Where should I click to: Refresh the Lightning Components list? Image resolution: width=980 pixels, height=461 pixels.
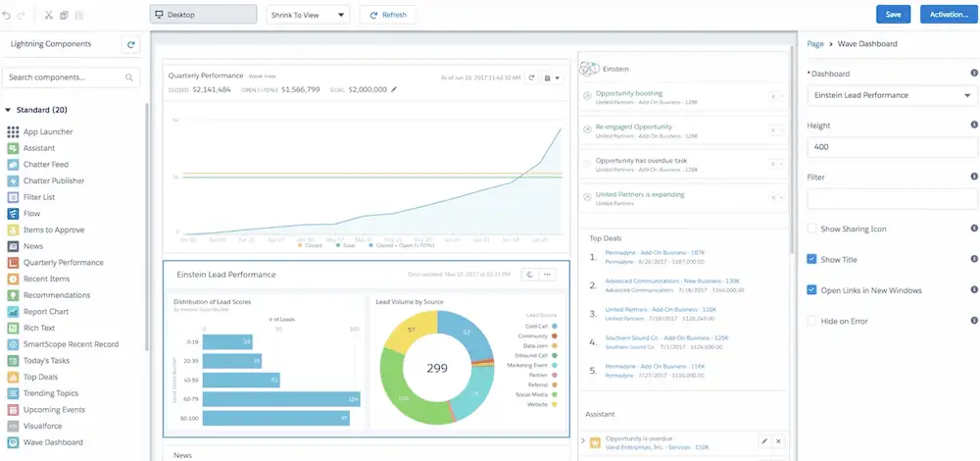click(131, 44)
